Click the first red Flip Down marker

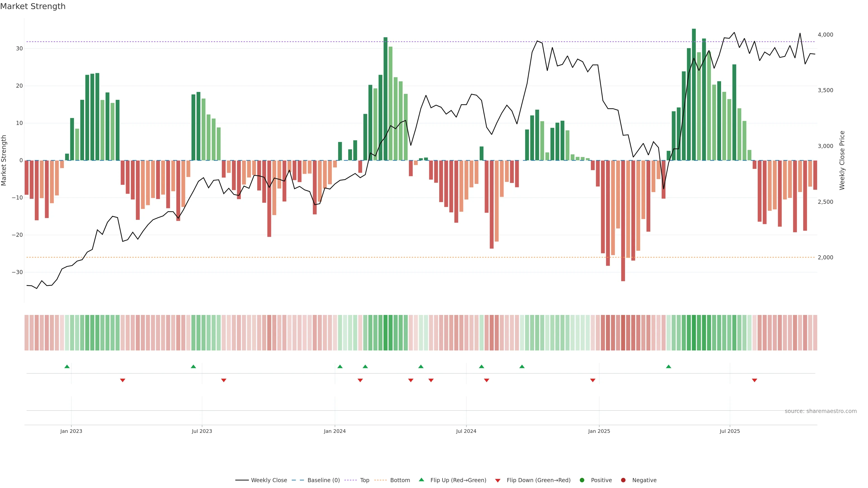coord(123,380)
